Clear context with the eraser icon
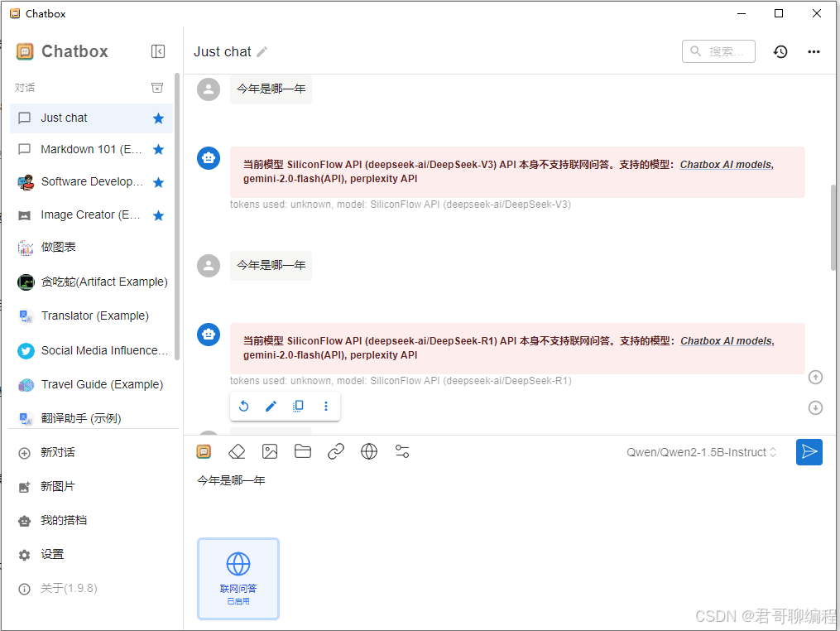Image resolution: width=840 pixels, height=631 pixels. (237, 452)
